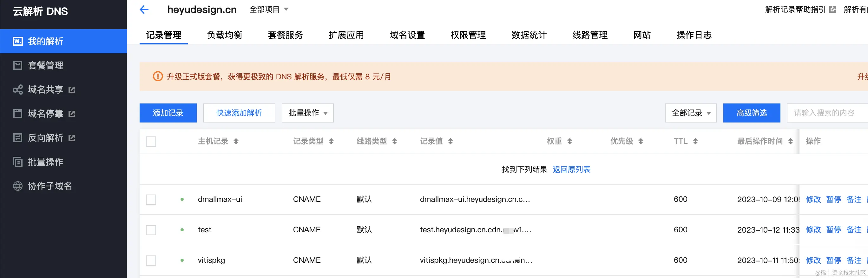Screen dimensions: 868x278
Task: Click the 快速添加解析 button
Action: 239,113
